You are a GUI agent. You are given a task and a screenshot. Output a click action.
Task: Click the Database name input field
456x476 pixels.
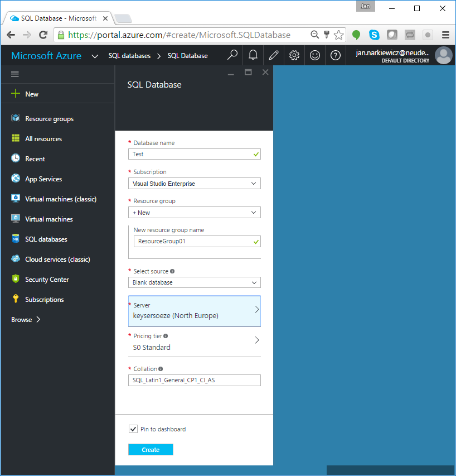pyautogui.click(x=194, y=154)
